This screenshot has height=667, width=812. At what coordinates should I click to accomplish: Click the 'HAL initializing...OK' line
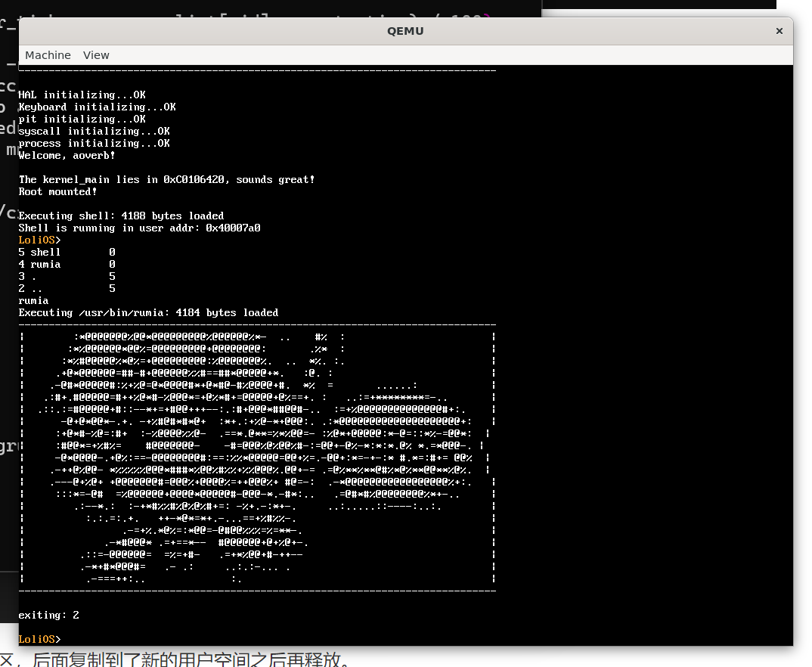(x=82, y=95)
